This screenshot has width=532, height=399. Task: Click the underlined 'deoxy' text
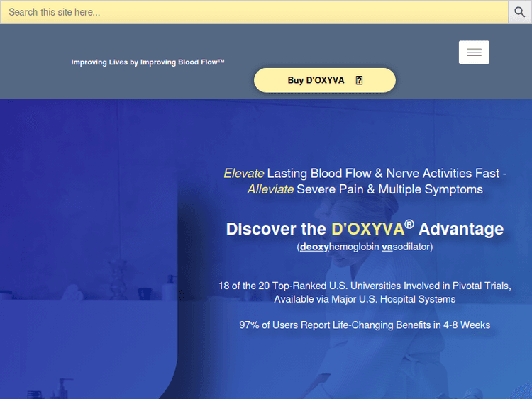point(314,247)
